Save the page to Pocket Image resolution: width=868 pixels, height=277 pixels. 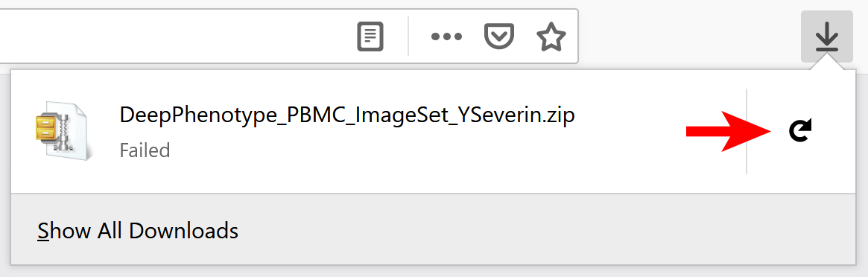click(x=498, y=37)
